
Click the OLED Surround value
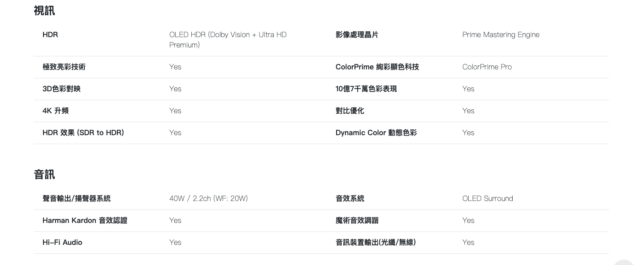(x=488, y=198)
